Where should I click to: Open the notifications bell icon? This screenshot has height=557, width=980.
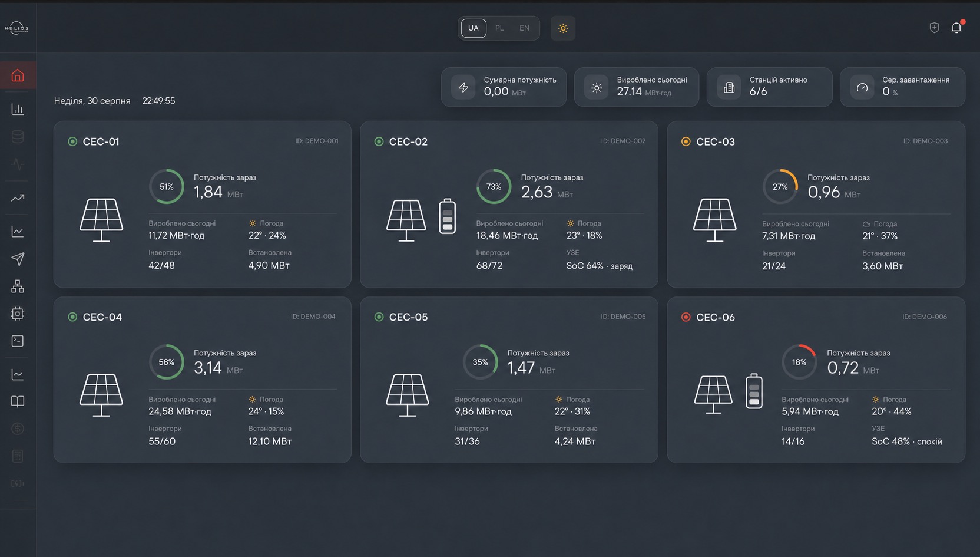(956, 28)
